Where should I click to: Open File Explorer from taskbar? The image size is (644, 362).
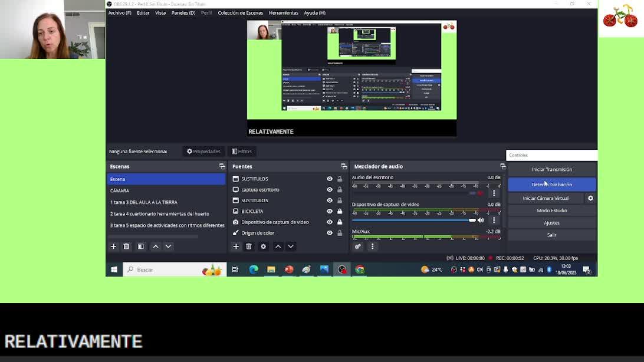coord(271,269)
